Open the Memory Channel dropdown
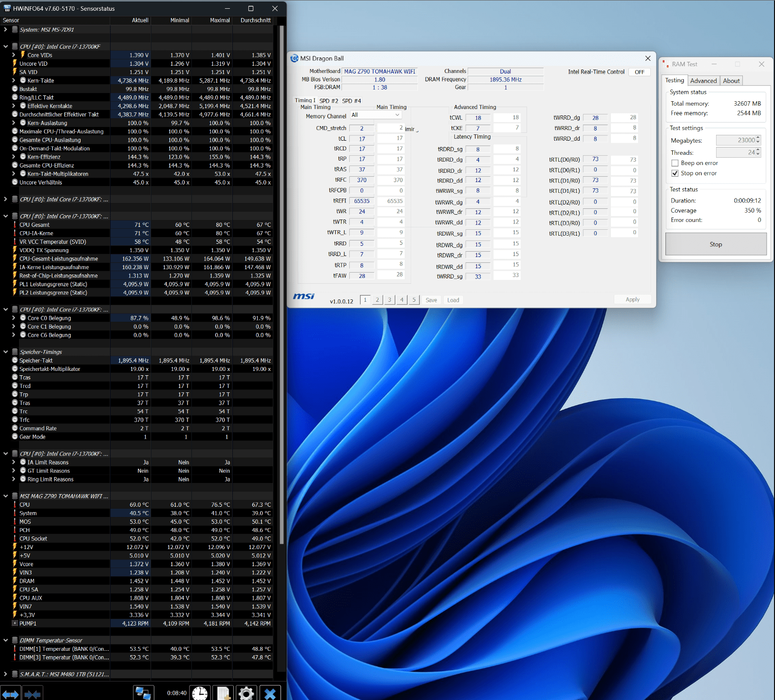775x700 pixels. [x=376, y=115]
